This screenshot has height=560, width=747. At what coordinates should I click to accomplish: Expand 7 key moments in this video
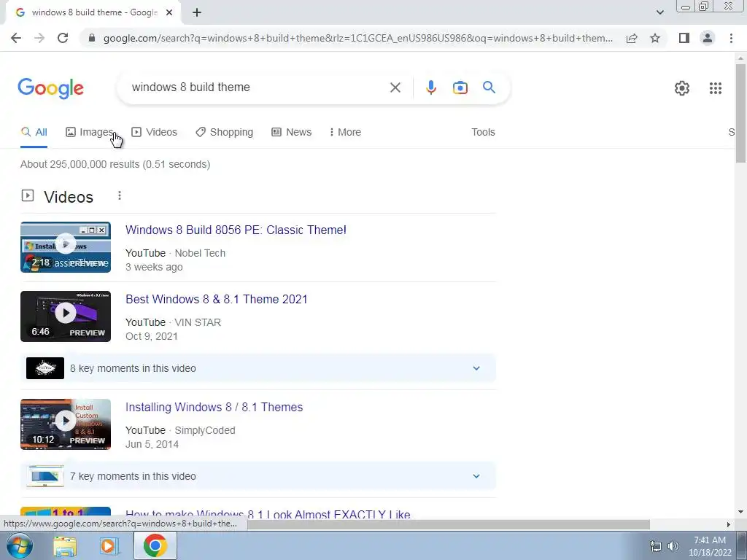(258, 476)
